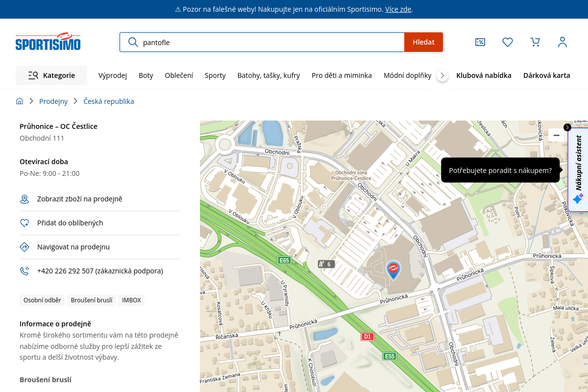Follow the Více zde link
The width and height of the screenshot is (588, 392).
[x=398, y=9]
